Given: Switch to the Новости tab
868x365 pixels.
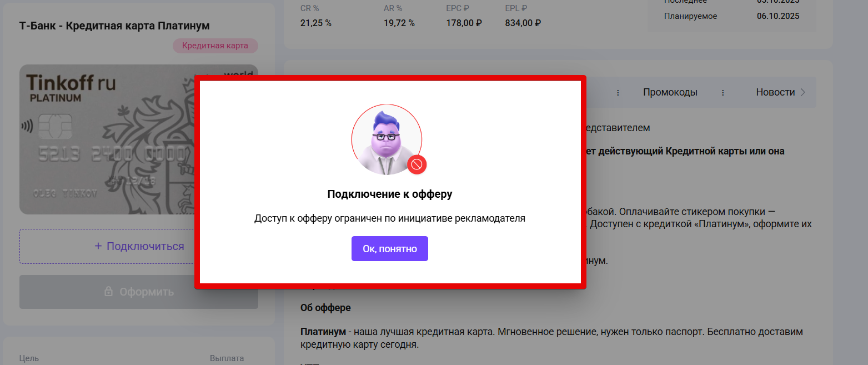Looking at the screenshot, I should 775,92.
